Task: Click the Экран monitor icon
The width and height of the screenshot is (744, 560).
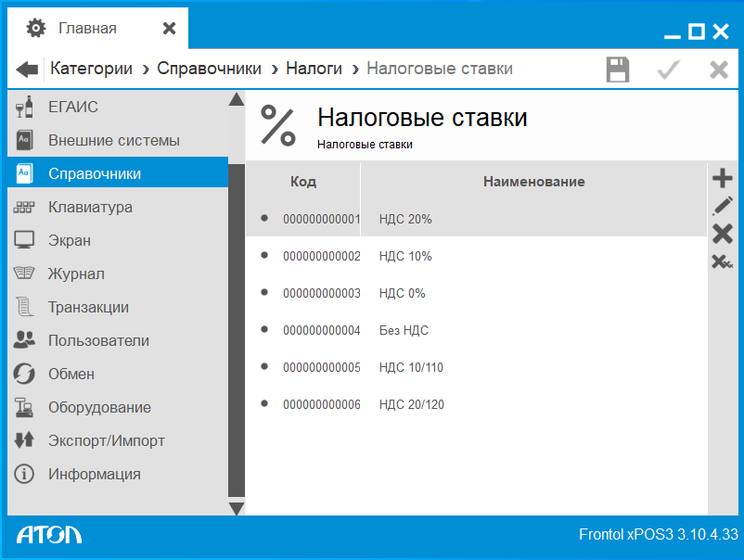Action: 24,240
